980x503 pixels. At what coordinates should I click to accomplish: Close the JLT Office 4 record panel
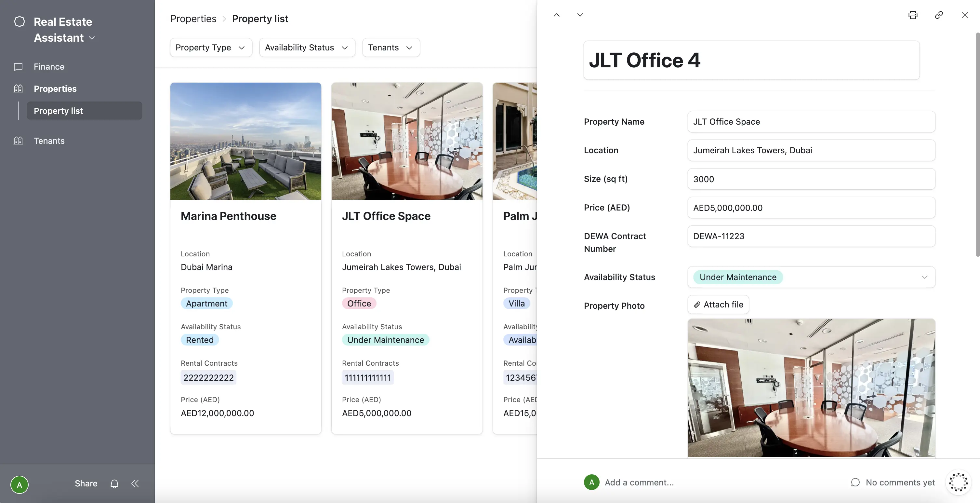click(x=965, y=15)
